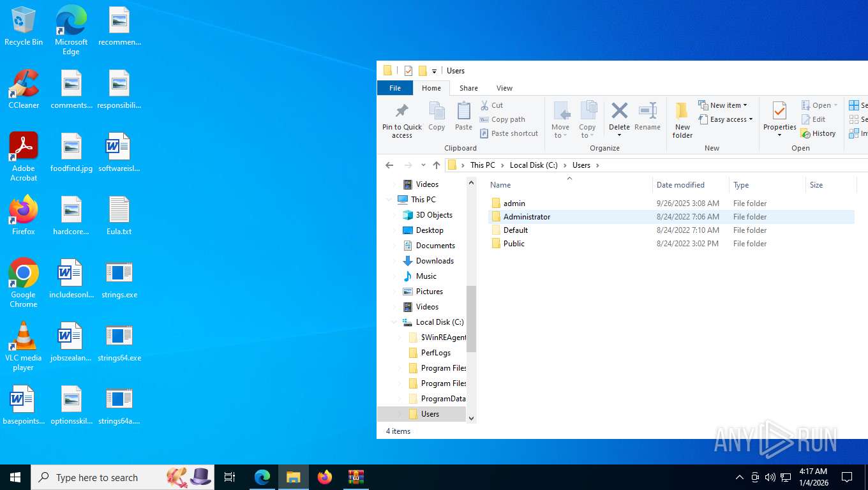Switch to the Home ribbon tab
Viewport: 868px width, 490px height.
[x=431, y=88]
